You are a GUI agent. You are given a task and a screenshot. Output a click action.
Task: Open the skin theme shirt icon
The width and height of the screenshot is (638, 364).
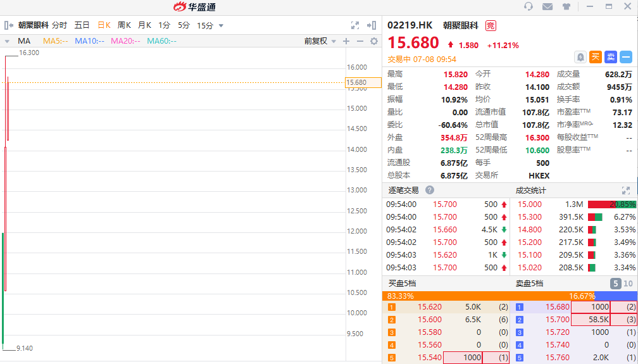coord(566,7)
